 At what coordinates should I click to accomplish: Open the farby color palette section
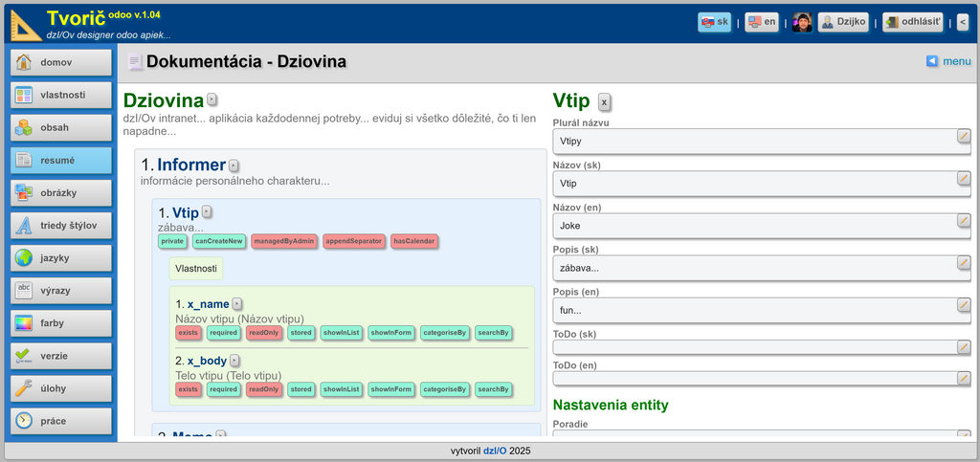[x=61, y=323]
